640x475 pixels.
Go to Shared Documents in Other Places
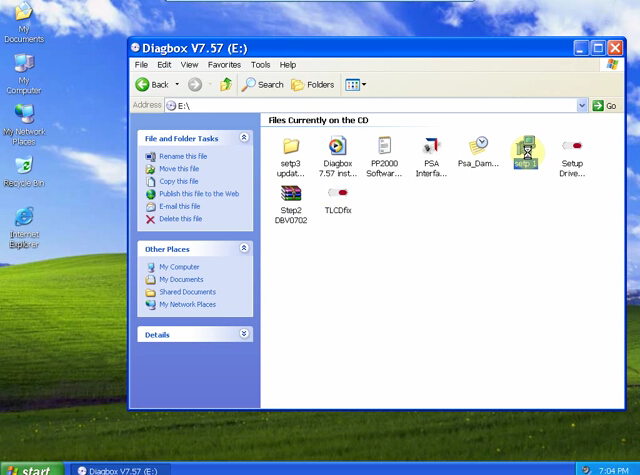[x=187, y=292]
